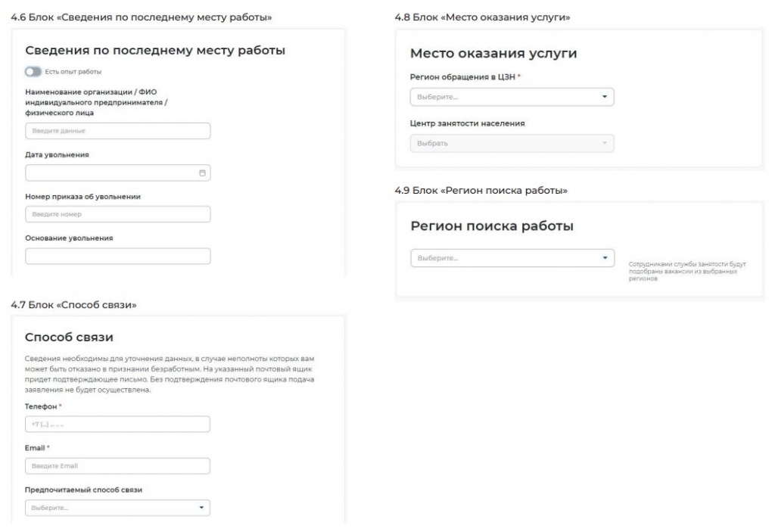Click 'Есть опыт работы' label text
Image resolution: width=775 pixels, height=532 pixels.
pos(73,72)
